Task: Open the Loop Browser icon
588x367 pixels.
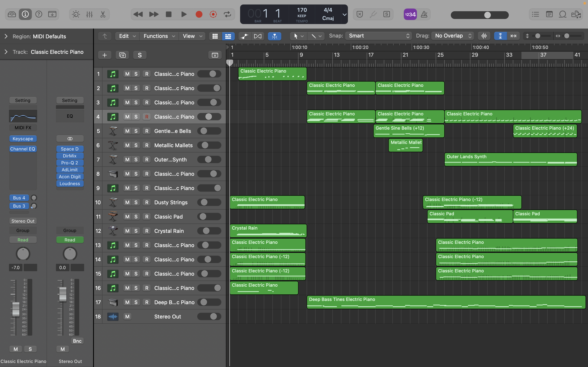Action: click(x=562, y=14)
